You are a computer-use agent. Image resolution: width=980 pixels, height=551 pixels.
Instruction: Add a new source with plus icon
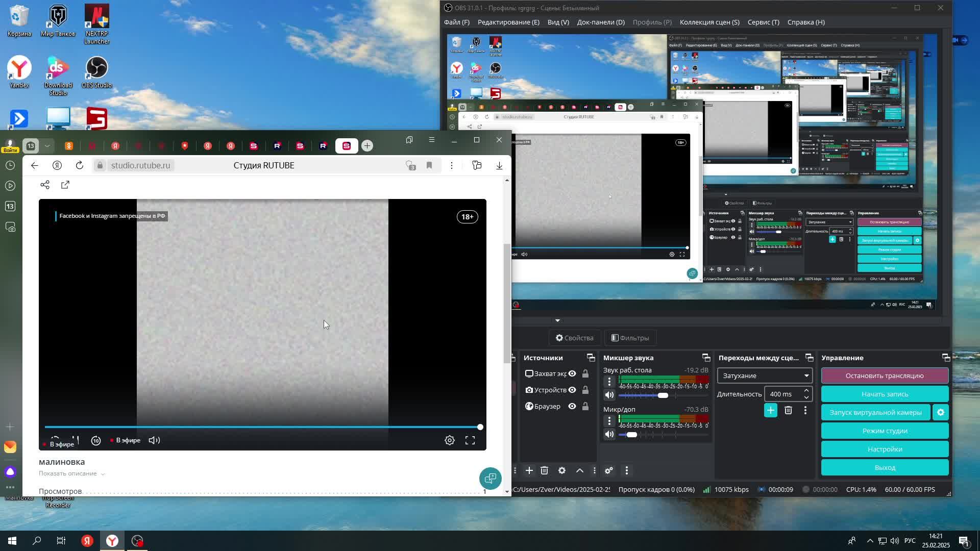click(529, 470)
